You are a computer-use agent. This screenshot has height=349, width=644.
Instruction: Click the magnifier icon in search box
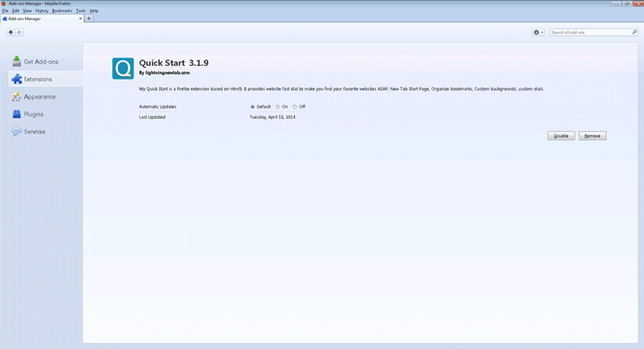click(634, 33)
